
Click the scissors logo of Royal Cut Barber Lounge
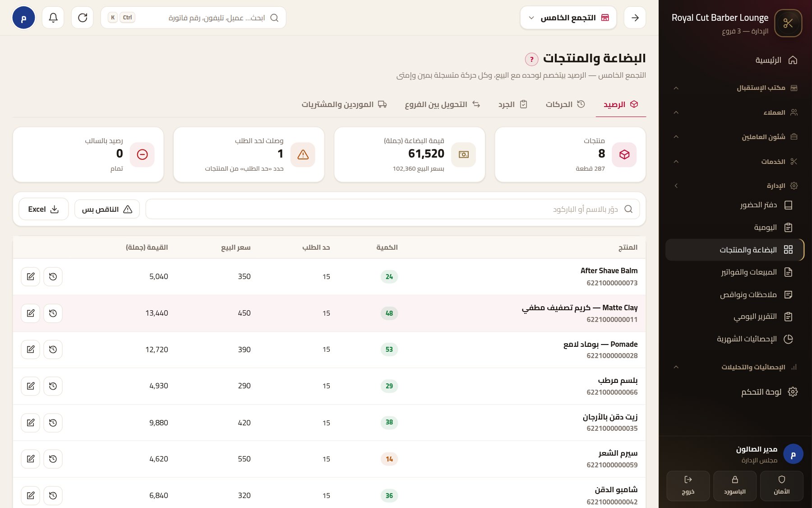pos(788,23)
